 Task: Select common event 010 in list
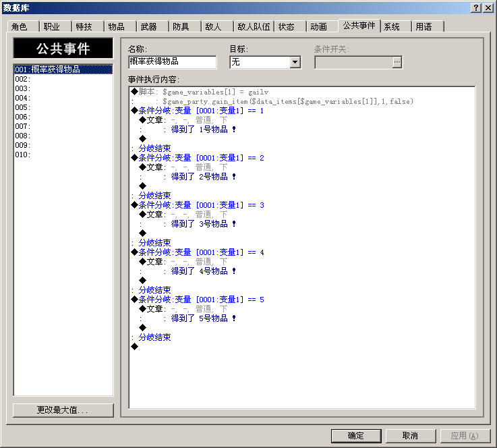63,155
